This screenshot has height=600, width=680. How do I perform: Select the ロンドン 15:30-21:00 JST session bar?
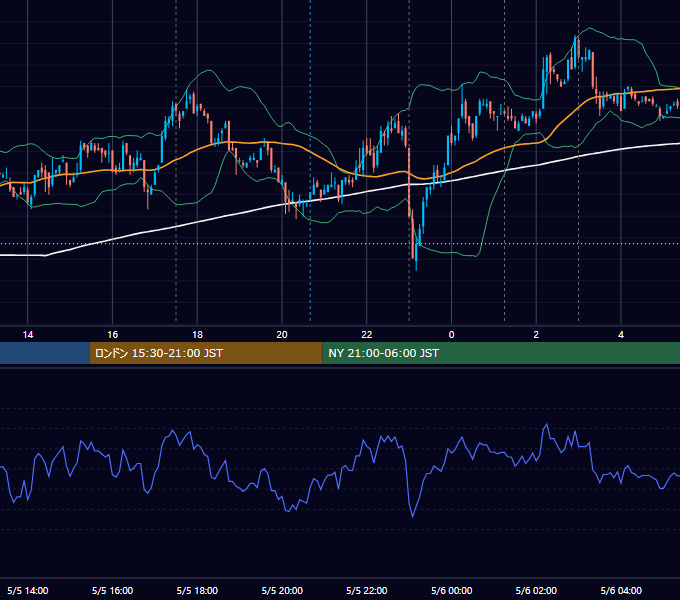(206, 353)
